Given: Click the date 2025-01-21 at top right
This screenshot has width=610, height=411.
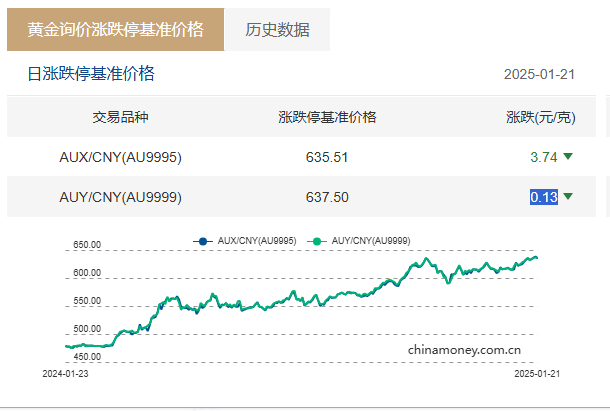Looking at the screenshot, I should point(539,74).
